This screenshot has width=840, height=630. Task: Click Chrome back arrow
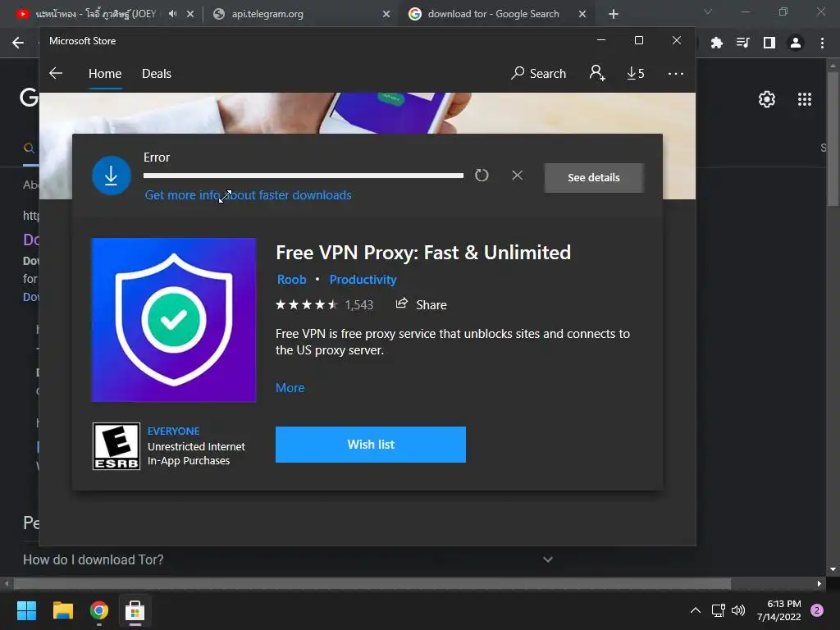click(x=18, y=43)
